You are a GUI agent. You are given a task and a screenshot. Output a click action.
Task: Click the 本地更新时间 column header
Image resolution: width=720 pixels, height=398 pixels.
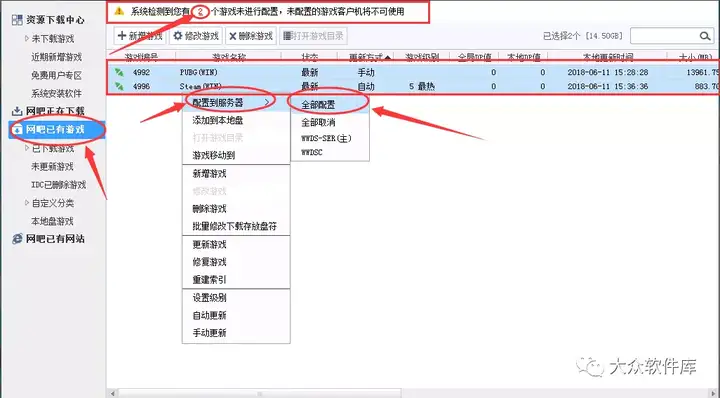coord(608,57)
